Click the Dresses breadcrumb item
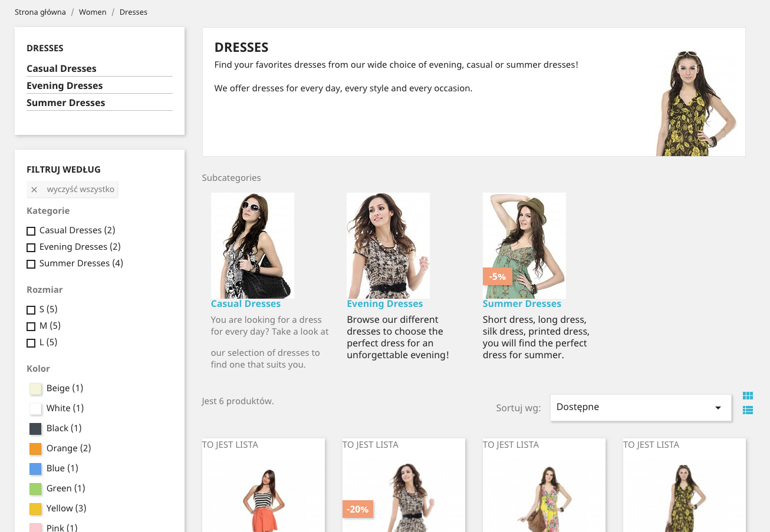Image resolution: width=770 pixels, height=532 pixels. pos(133,12)
